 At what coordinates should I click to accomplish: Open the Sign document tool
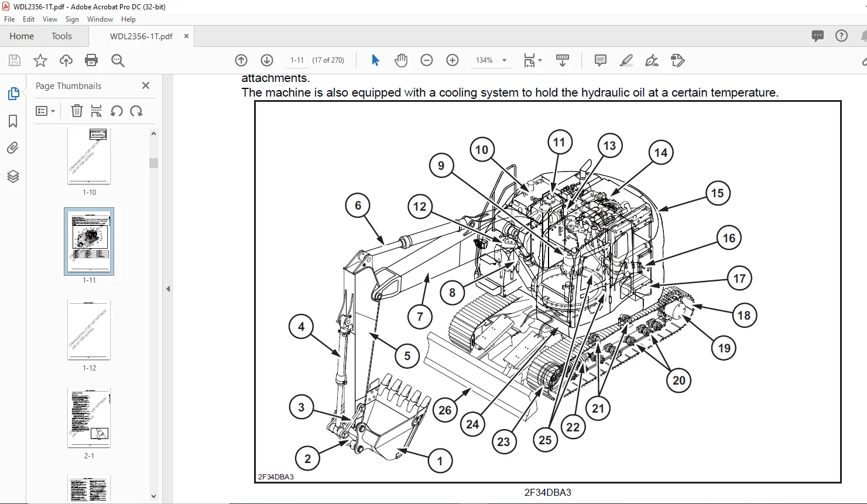point(652,60)
